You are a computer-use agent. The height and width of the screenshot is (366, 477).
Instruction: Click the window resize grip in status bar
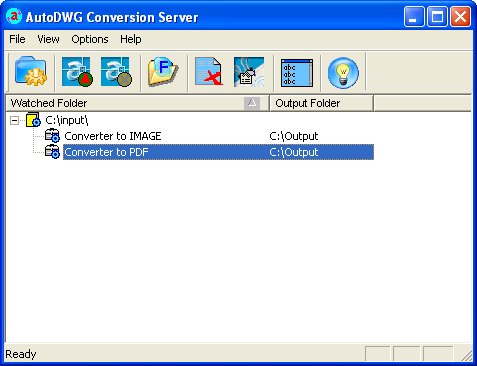466,355
